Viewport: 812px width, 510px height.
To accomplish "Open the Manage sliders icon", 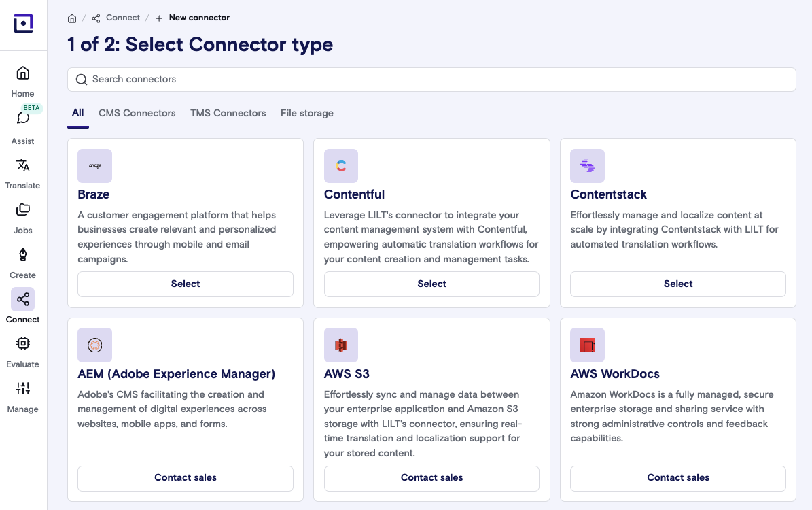I will pos(23,389).
